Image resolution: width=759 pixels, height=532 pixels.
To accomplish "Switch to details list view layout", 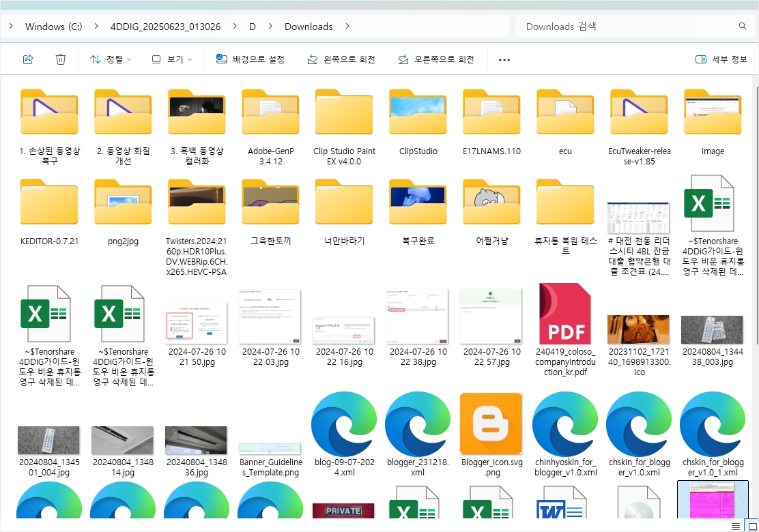I will point(735,526).
